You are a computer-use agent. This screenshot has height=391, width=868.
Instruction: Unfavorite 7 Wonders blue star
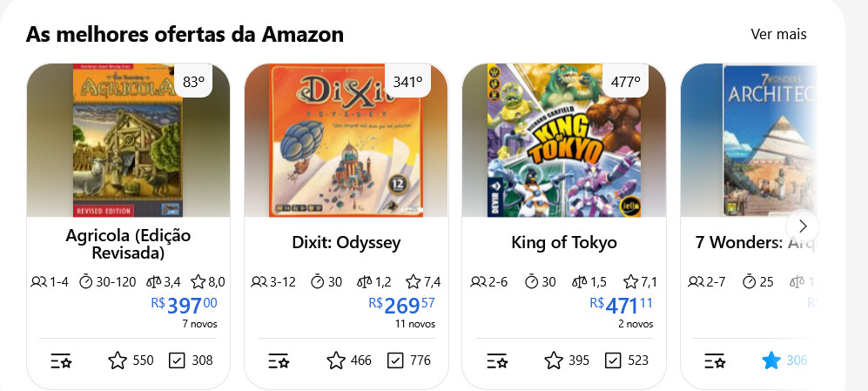[x=771, y=361]
